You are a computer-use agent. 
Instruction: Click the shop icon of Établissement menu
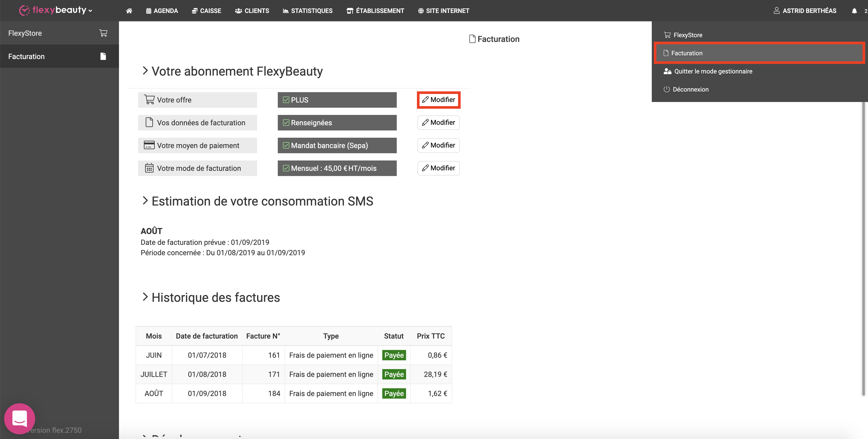pyautogui.click(x=350, y=11)
